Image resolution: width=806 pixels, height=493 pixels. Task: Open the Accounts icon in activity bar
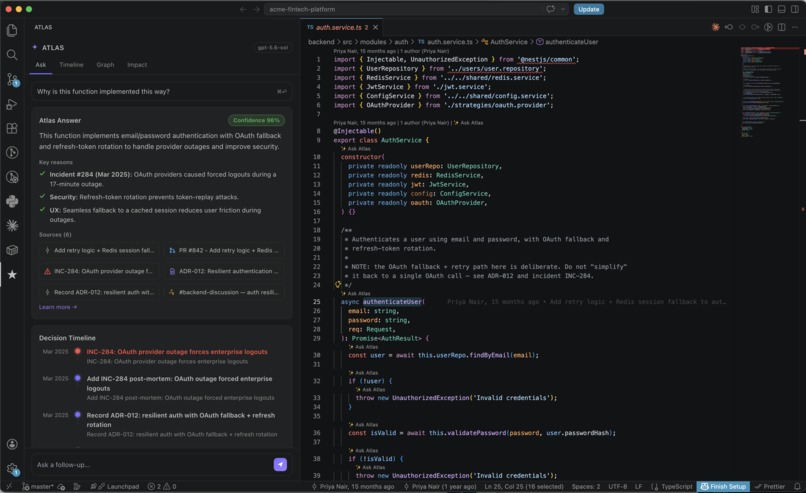(12, 444)
